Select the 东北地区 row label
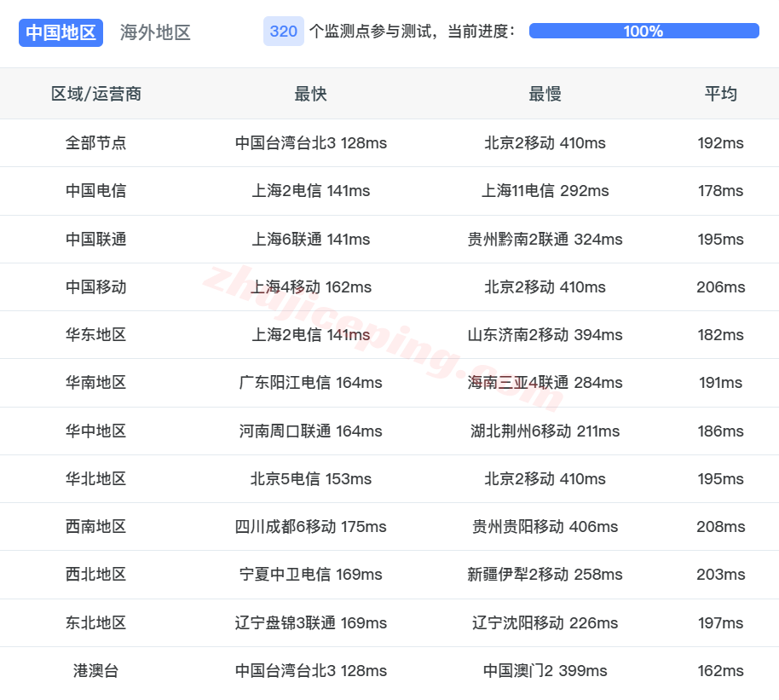The height and width of the screenshot is (700, 779). point(96,623)
